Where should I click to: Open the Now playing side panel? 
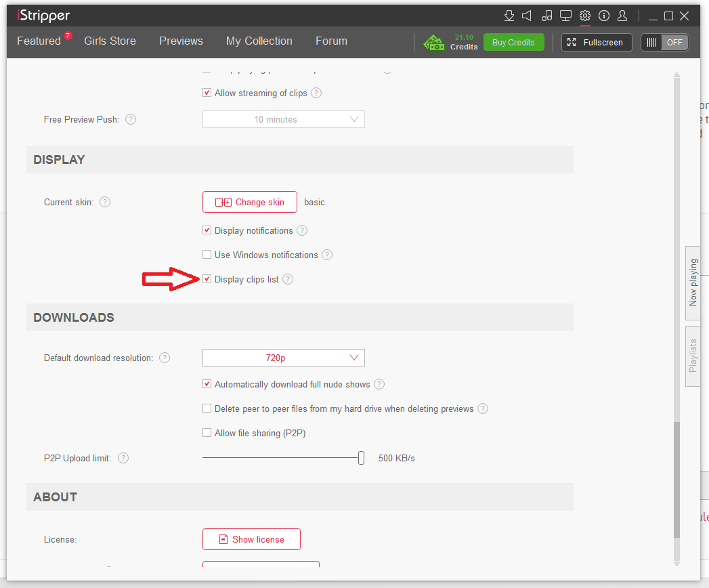coord(693,282)
